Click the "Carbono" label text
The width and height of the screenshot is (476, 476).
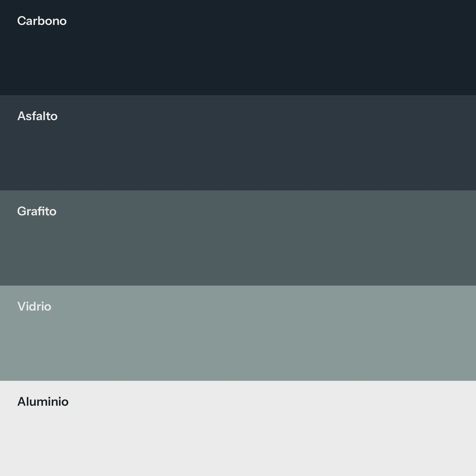(42, 21)
